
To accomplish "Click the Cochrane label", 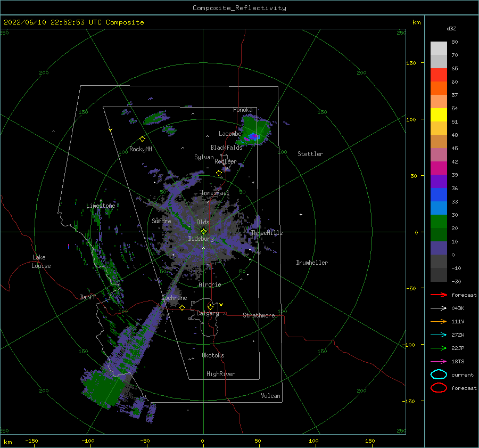I will tap(174, 298).
